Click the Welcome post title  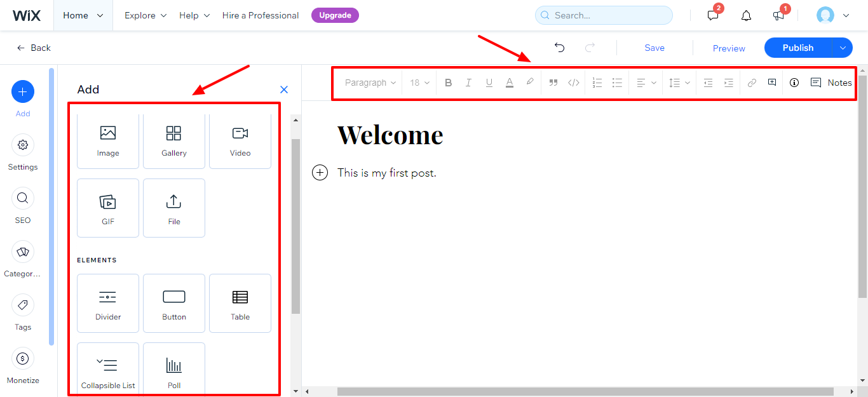[x=390, y=135]
